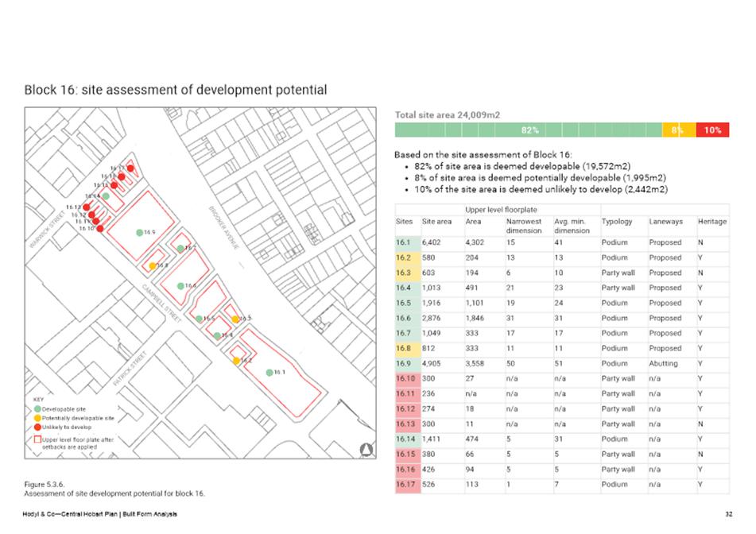Screen dimensions: 756x534
Task: Click the yellow map marker for site 16.8
Action: 153,265
